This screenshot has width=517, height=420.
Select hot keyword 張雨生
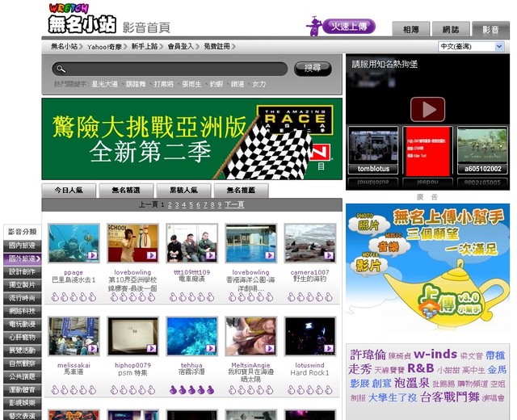coord(191,84)
